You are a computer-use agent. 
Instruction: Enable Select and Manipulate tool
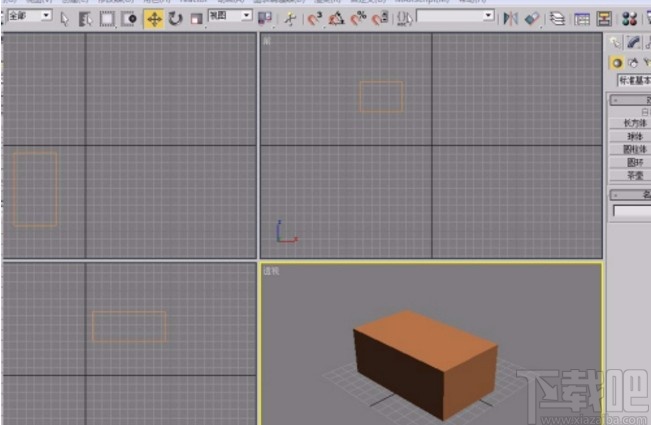coord(290,19)
